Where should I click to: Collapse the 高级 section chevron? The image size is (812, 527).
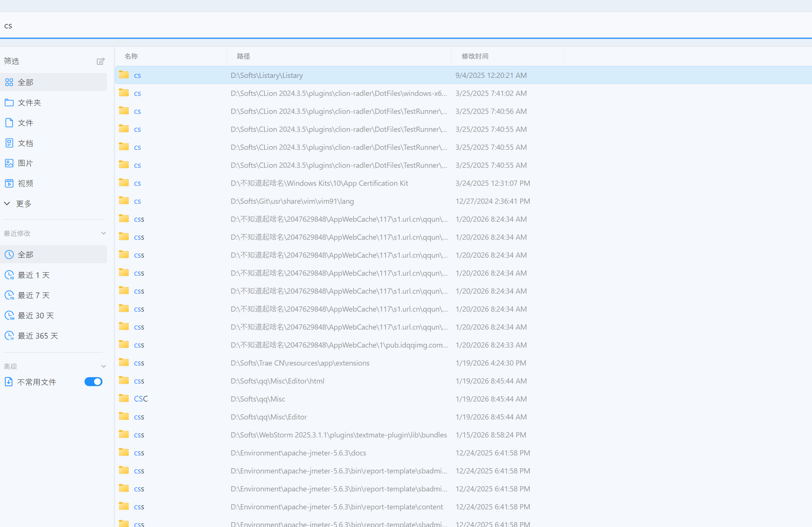click(103, 366)
